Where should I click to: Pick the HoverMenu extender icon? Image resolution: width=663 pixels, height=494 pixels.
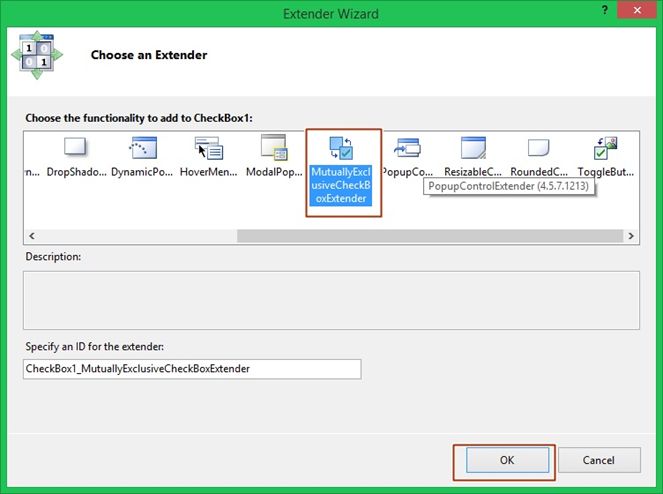[x=209, y=148]
